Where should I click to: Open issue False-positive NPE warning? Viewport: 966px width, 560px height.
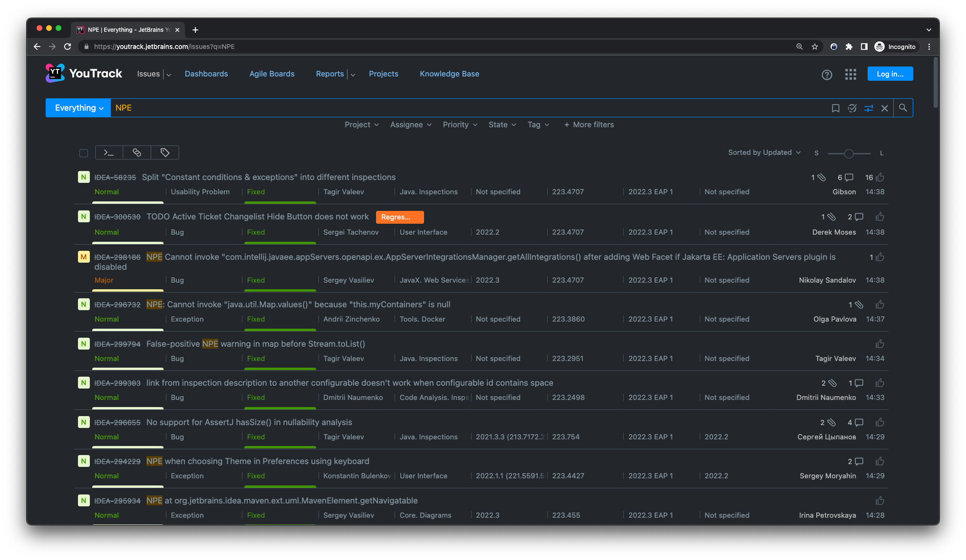pyautogui.click(x=256, y=344)
